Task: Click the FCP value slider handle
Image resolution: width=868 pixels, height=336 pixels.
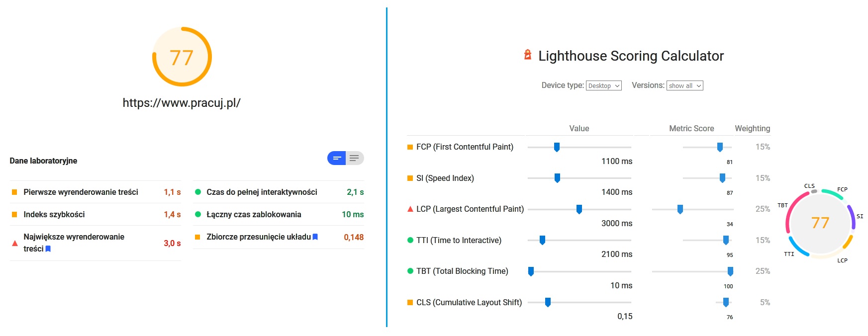Action: pos(557,147)
